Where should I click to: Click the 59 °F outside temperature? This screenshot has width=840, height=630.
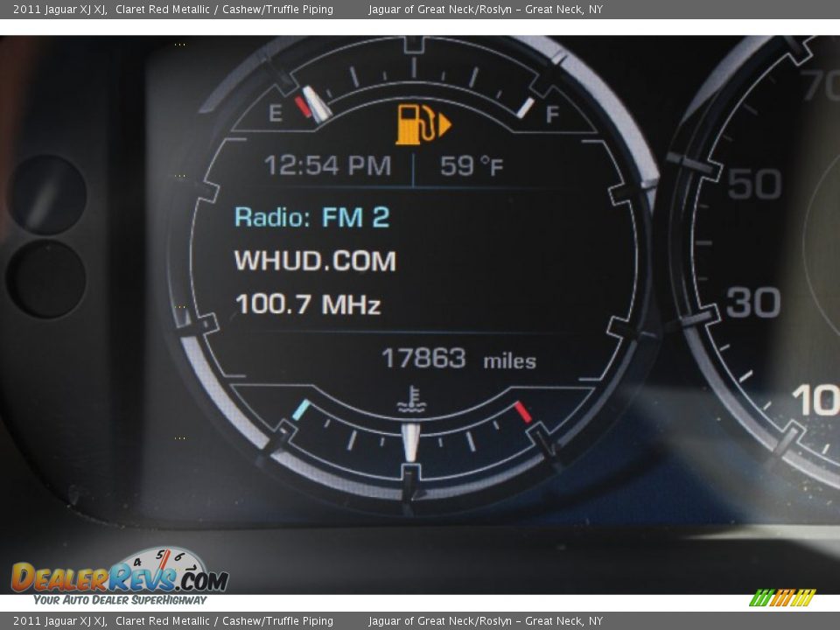(472, 165)
